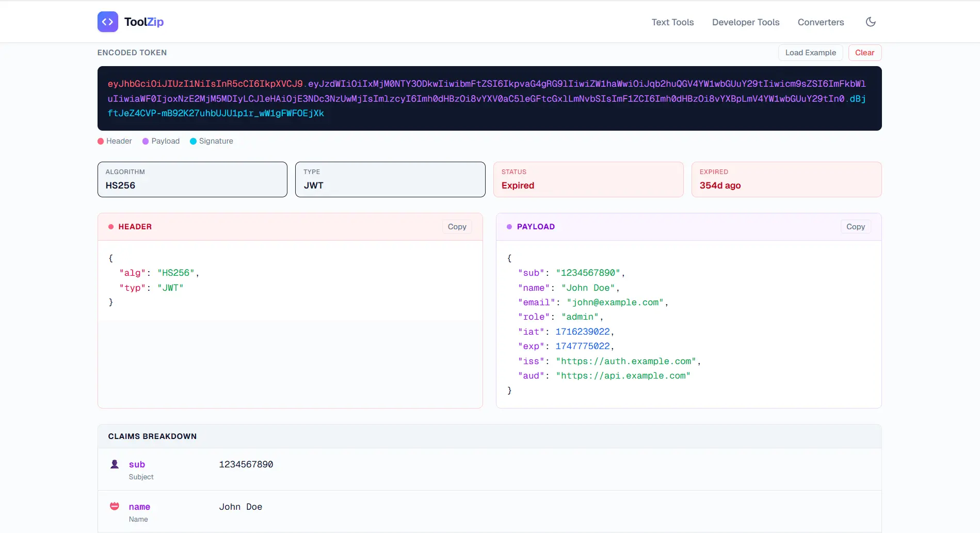Click the CLAIMS BREAKDOWN heading

pyautogui.click(x=152, y=436)
